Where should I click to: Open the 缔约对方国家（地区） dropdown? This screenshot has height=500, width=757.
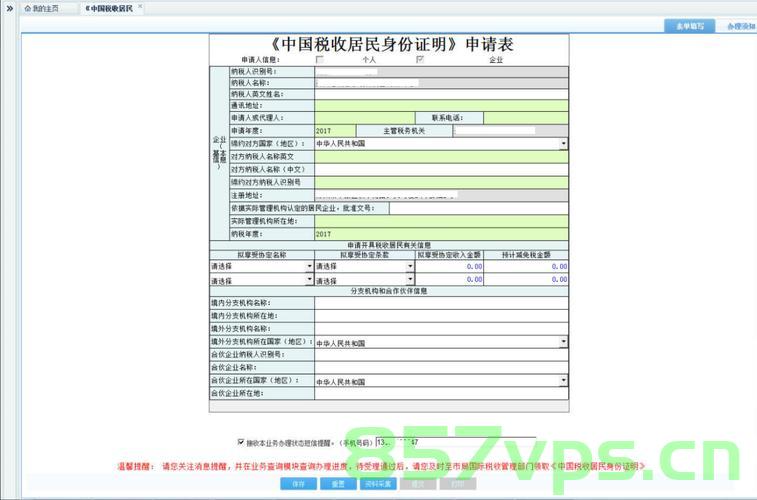coord(563,144)
